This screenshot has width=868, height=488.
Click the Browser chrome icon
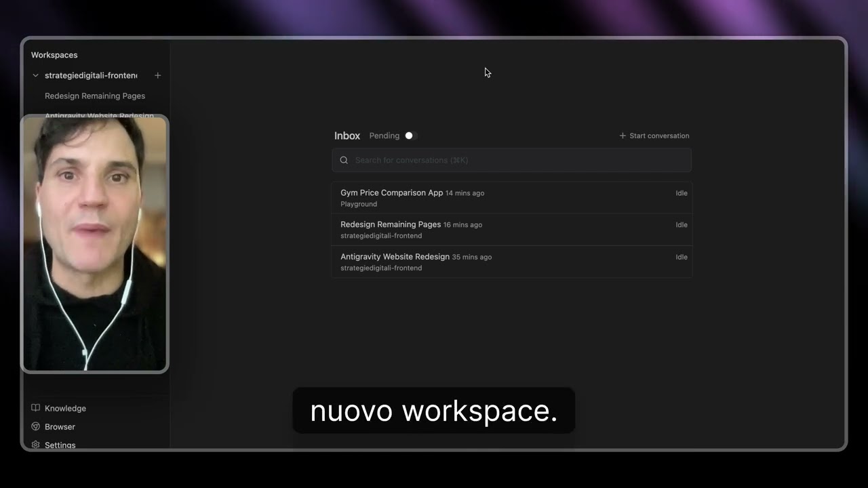[36, 426]
